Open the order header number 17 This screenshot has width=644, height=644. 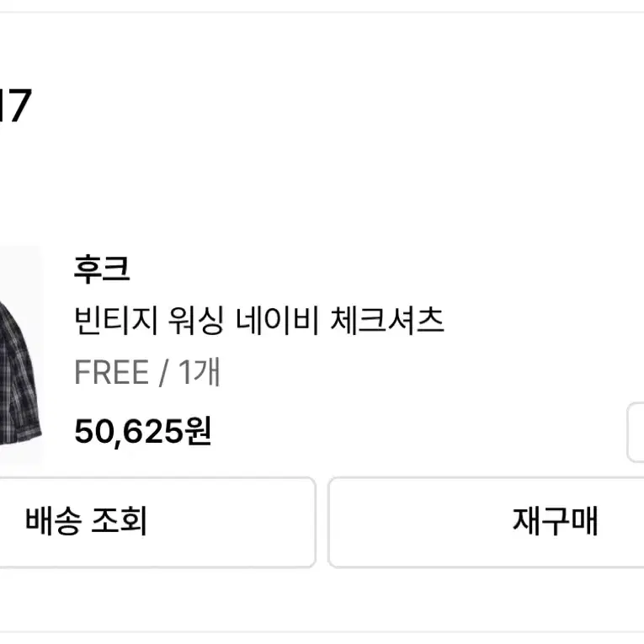pos(15,105)
